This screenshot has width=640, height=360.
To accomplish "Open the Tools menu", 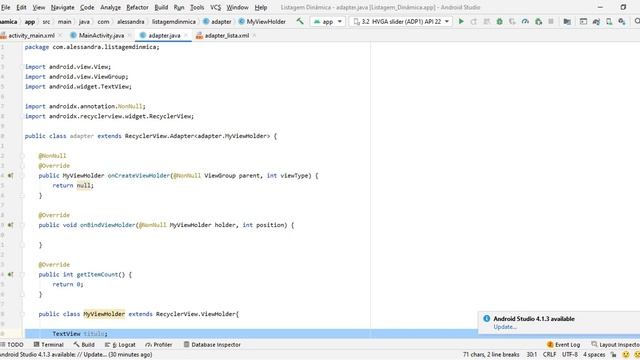I will pos(197,7).
